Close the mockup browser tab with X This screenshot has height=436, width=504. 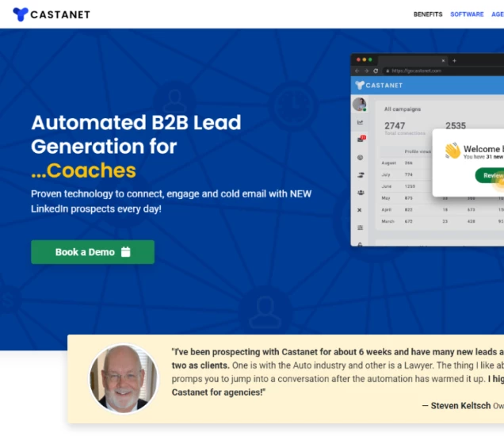(x=443, y=60)
